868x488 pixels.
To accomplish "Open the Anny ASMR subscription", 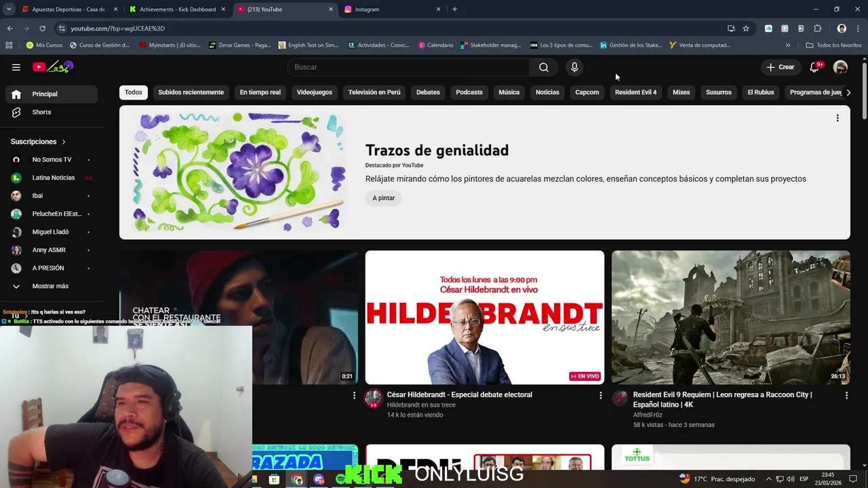I will coord(52,250).
